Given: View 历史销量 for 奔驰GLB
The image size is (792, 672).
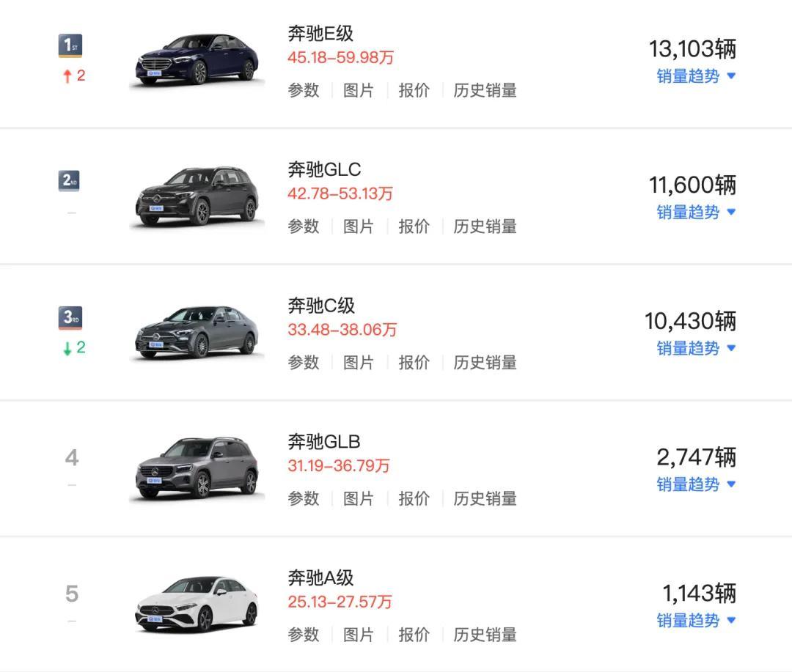Looking at the screenshot, I should [x=485, y=499].
